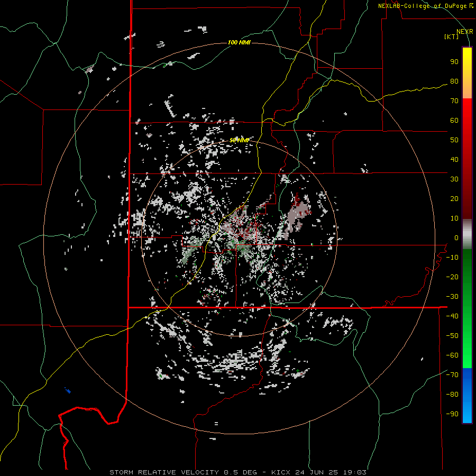Screen dimensions: 476x476
Task: Click the [KT] units label
Action: [x=451, y=36]
